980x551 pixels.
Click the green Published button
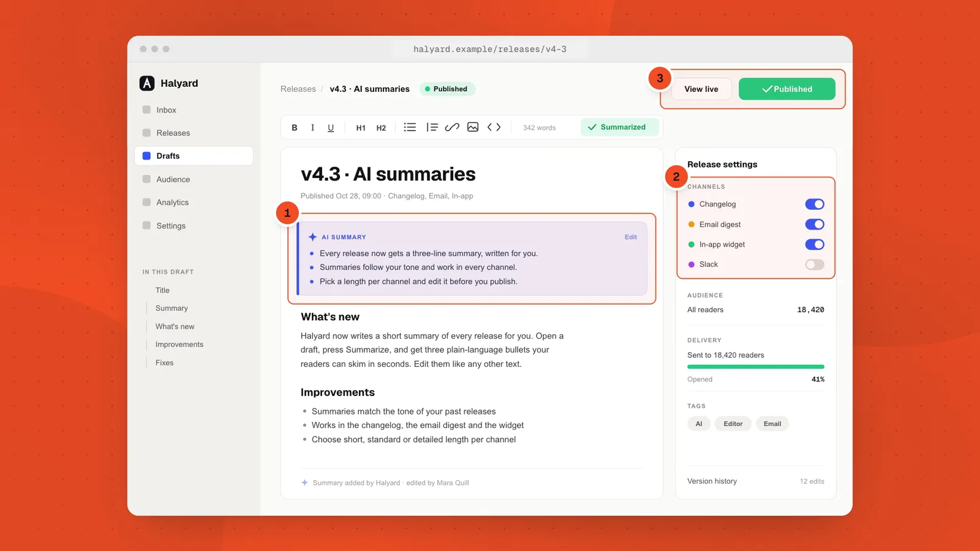(x=787, y=89)
